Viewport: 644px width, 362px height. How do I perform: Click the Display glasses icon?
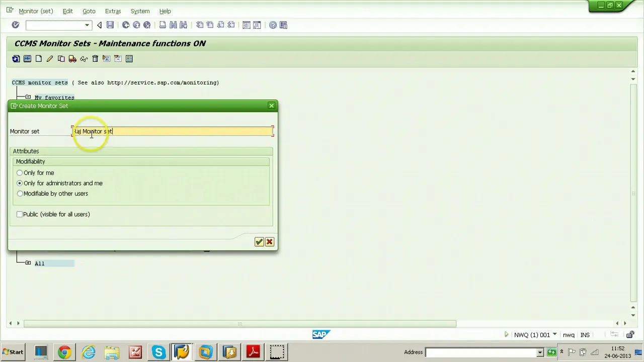[84, 59]
